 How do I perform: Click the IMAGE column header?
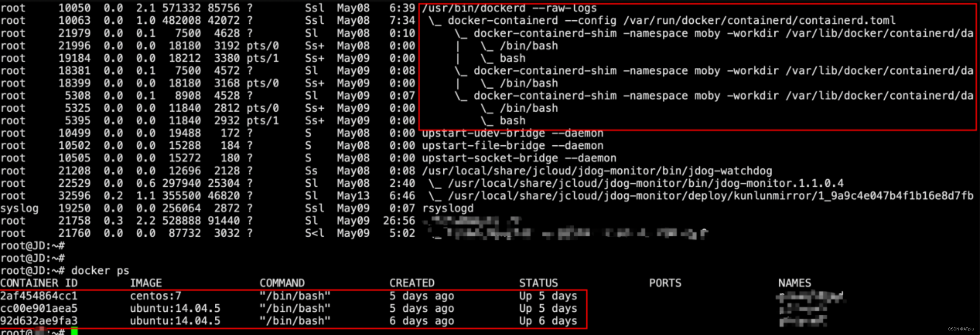pos(146,283)
